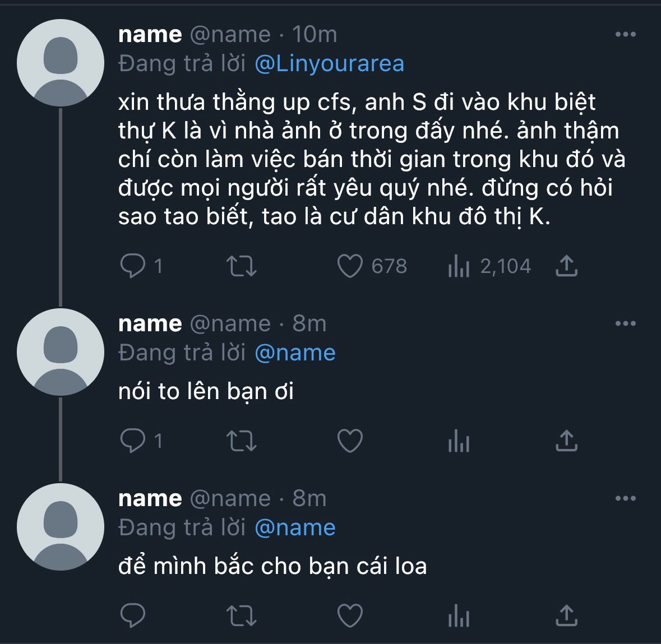This screenshot has height=644, width=661.
Task: Like the "để mình bắc cho bạn cái loa" tweet
Action: coord(350,616)
